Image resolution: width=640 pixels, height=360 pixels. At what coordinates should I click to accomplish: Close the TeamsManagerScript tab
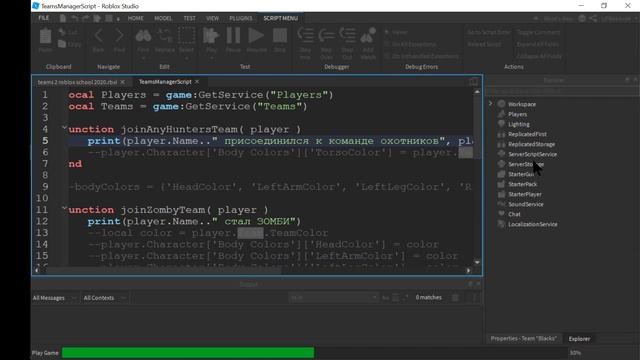[x=197, y=82]
